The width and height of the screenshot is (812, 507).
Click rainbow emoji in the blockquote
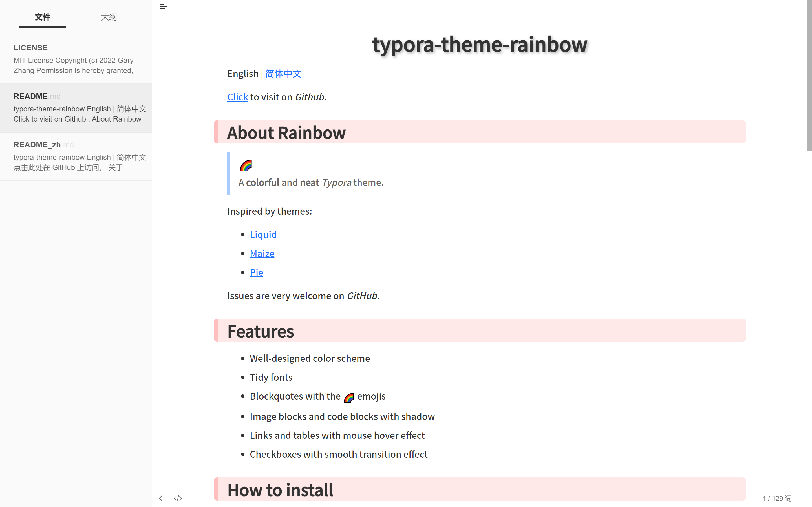point(246,165)
